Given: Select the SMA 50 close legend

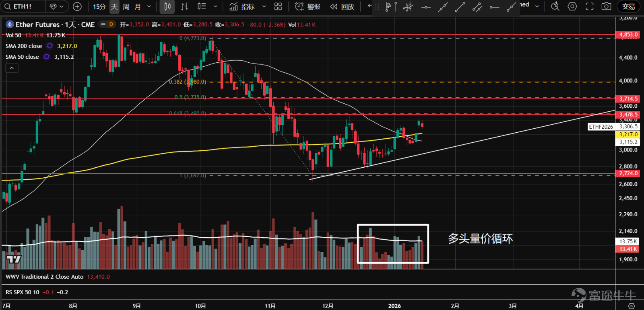Looking at the screenshot, I should point(22,57).
